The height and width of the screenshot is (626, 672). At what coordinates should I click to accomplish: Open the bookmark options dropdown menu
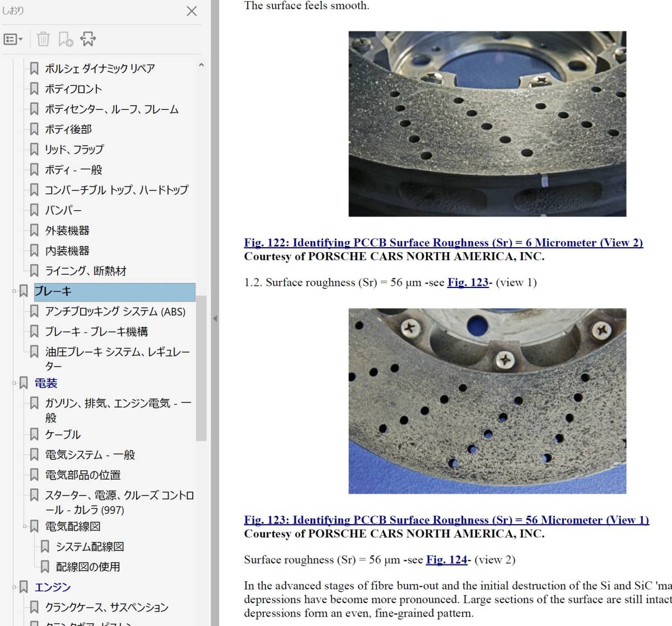(x=13, y=39)
